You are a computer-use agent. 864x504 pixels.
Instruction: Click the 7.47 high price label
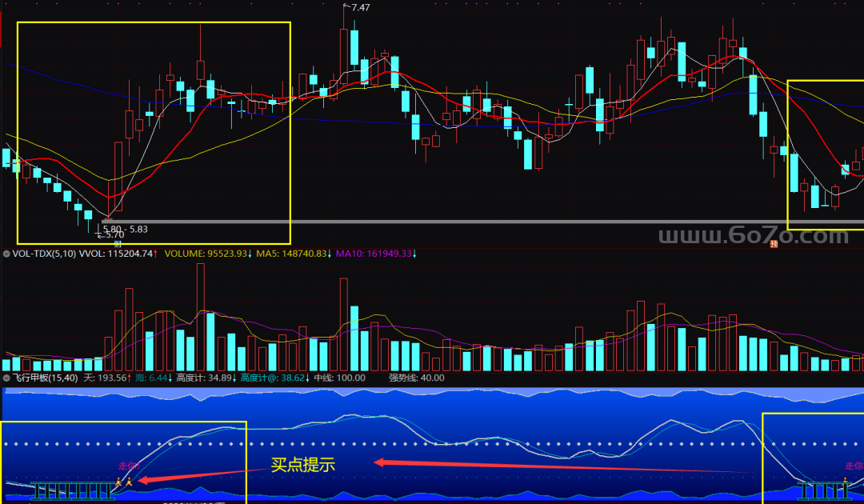click(x=360, y=7)
